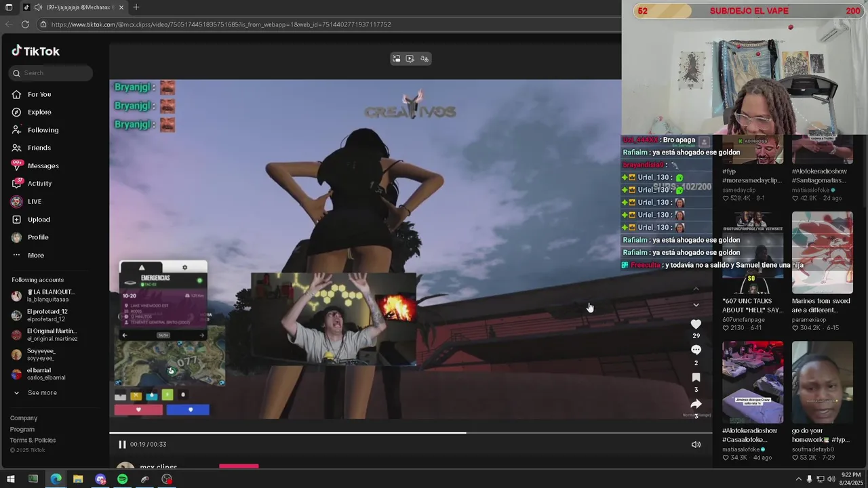Open a new browser tab
This screenshot has width=868, height=488.
[x=136, y=7]
